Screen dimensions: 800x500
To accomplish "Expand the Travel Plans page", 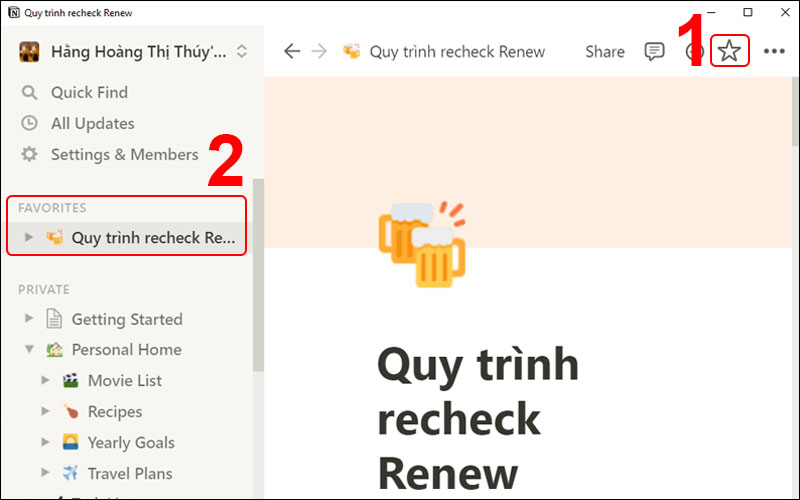I will click(x=45, y=473).
